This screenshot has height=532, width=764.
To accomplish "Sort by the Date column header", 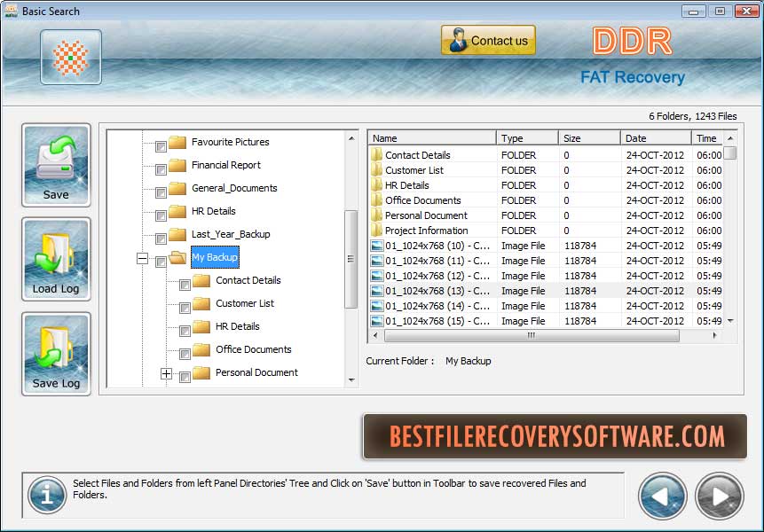I will tap(656, 138).
